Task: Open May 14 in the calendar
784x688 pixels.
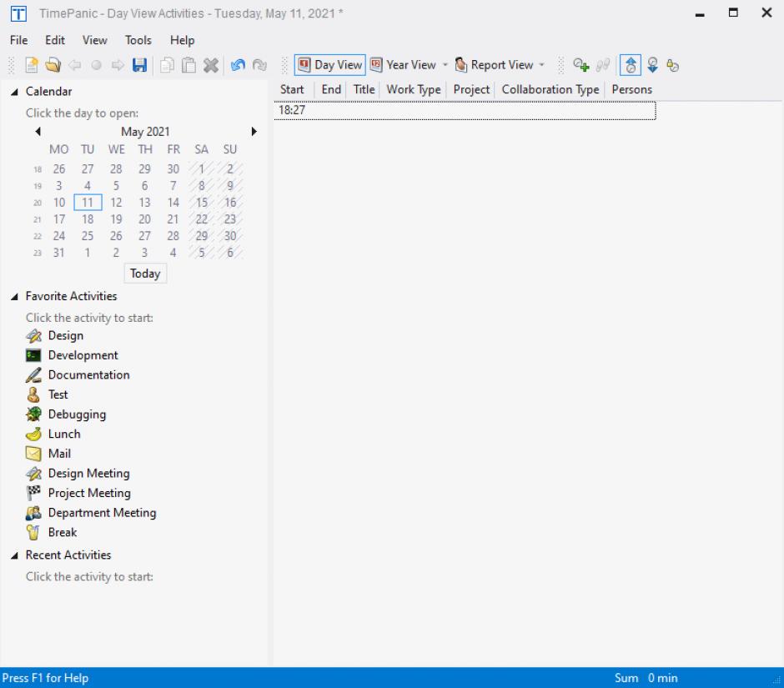Action: pyautogui.click(x=173, y=203)
